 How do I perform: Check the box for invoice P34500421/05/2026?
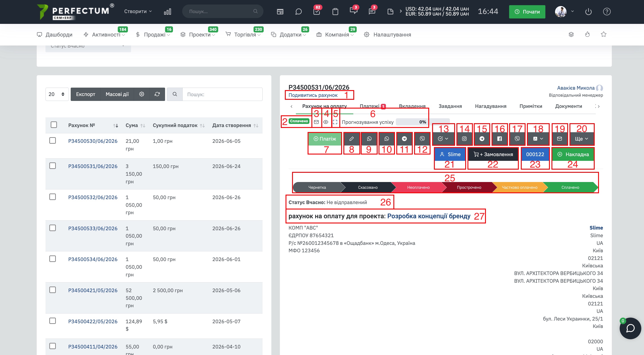(52, 290)
